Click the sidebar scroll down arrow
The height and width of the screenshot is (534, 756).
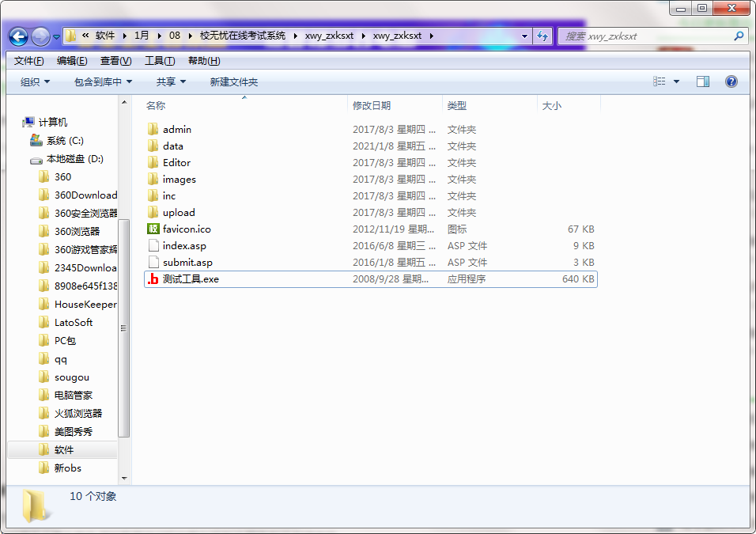124,478
